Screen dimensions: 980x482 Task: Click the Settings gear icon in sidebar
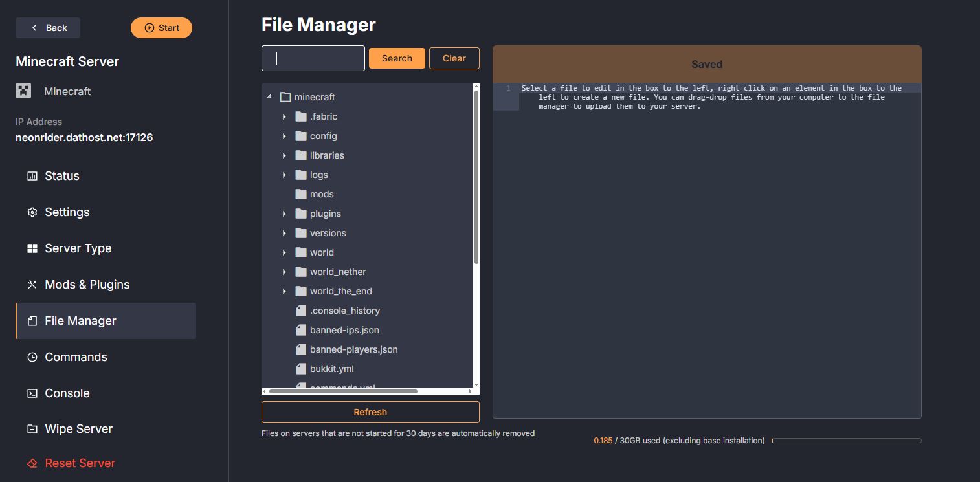pyautogui.click(x=32, y=212)
